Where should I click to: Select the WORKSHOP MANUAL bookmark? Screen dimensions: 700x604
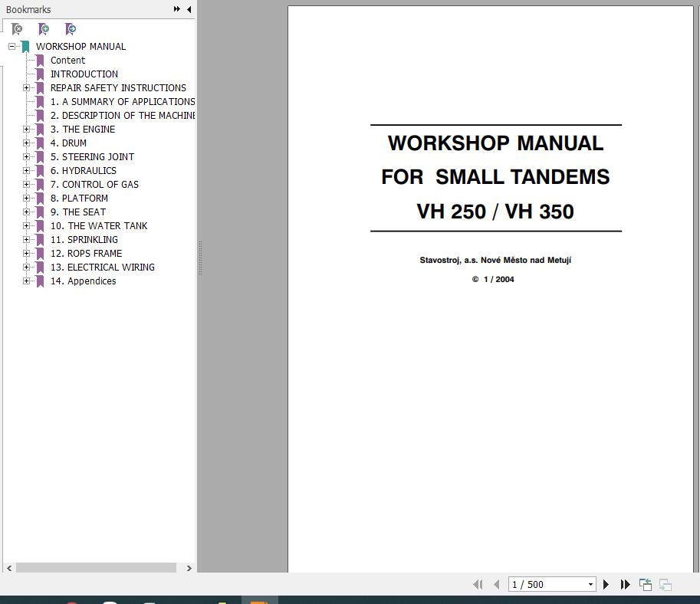[81, 47]
